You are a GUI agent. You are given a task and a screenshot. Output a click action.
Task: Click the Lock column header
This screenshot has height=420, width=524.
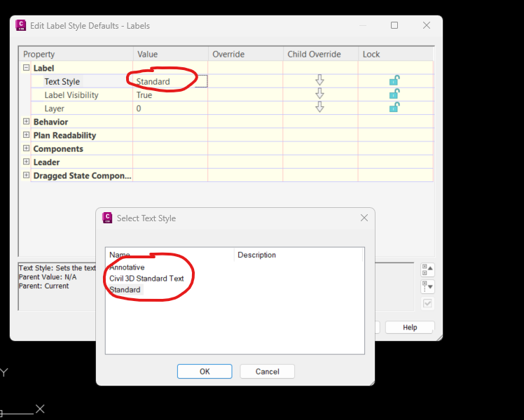pos(396,54)
